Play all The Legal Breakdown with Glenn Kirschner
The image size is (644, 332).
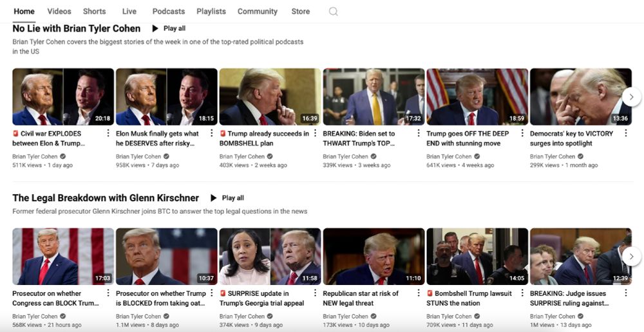[227, 198]
